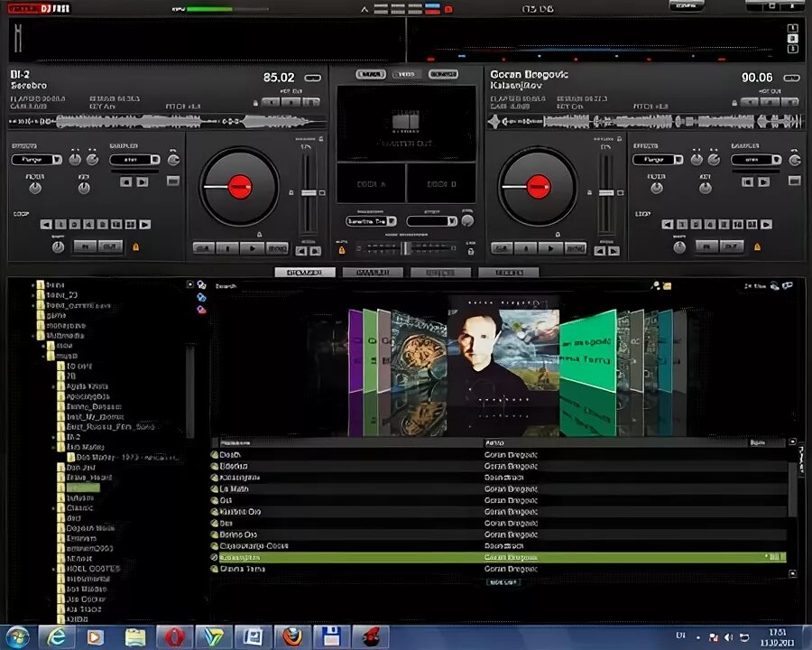
Task: Open right deck Flanger effect dropdown
Action: (x=658, y=160)
